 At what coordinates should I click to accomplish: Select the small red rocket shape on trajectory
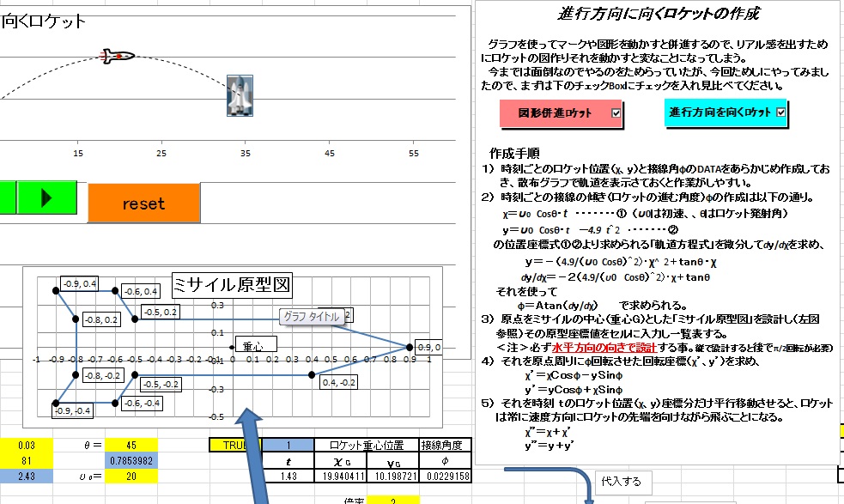click(118, 56)
